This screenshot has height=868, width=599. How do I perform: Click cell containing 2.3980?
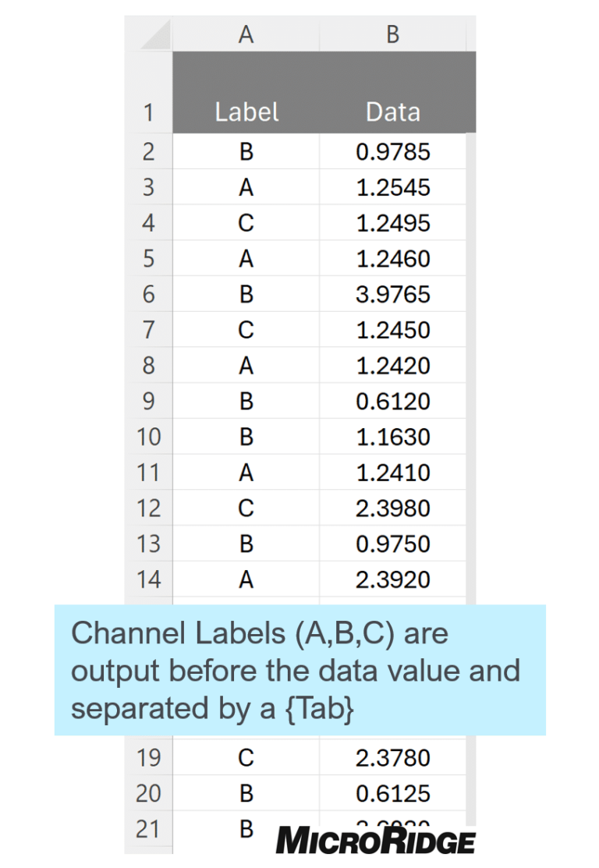(x=392, y=508)
